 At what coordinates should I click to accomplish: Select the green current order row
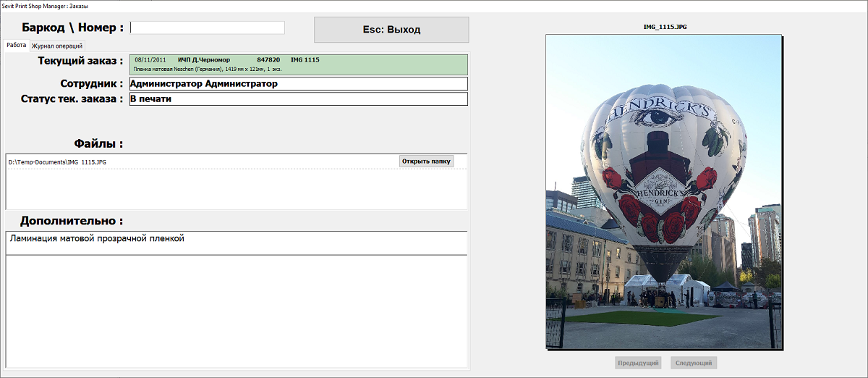click(x=298, y=64)
